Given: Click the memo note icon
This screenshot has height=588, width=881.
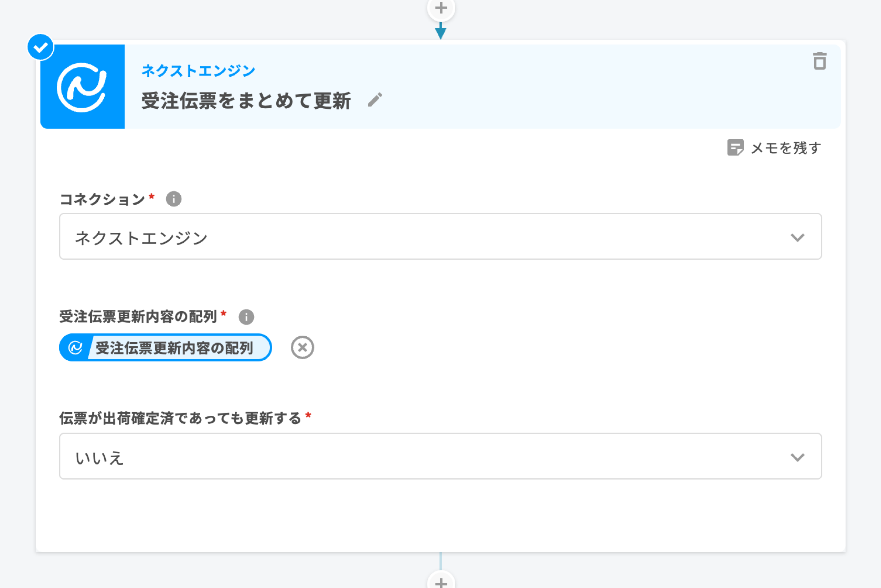Looking at the screenshot, I should pos(735,148).
